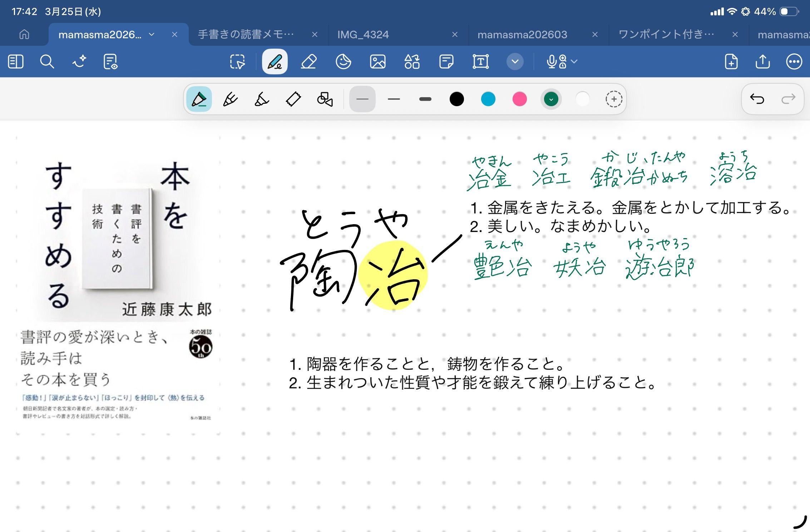Image resolution: width=810 pixels, height=532 pixels.
Task: Switch to the IMG_4324 tab
Action: click(x=363, y=35)
